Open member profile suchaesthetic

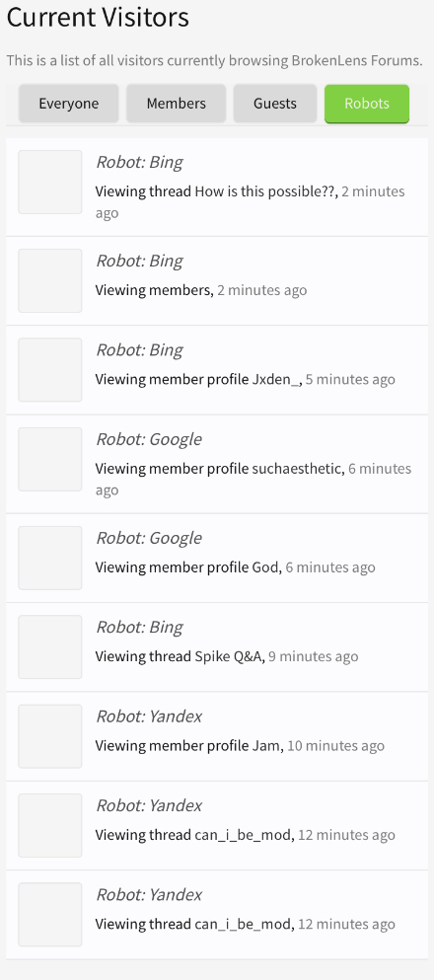click(x=297, y=468)
